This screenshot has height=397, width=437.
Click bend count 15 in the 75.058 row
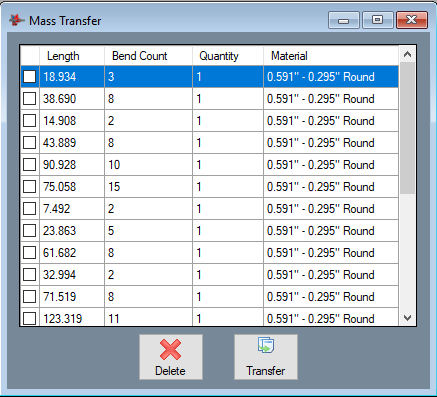(148, 187)
